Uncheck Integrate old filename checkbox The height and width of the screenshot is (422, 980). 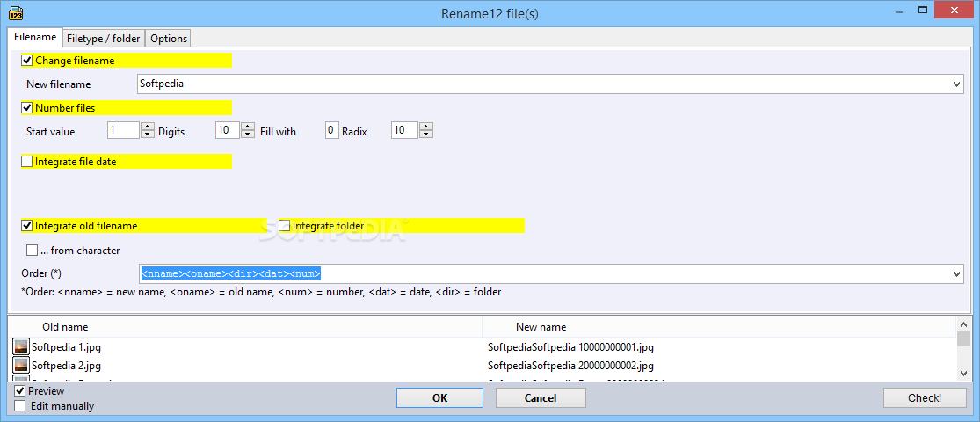click(27, 226)
